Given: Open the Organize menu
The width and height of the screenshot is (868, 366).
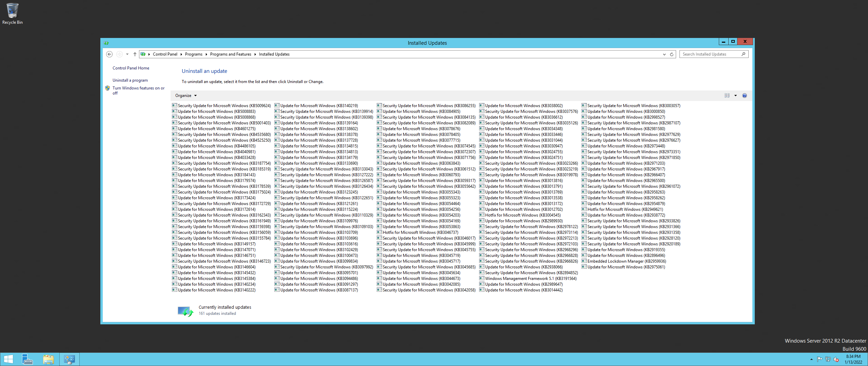Looking at the screenshot, I should [x=186, y=96].
